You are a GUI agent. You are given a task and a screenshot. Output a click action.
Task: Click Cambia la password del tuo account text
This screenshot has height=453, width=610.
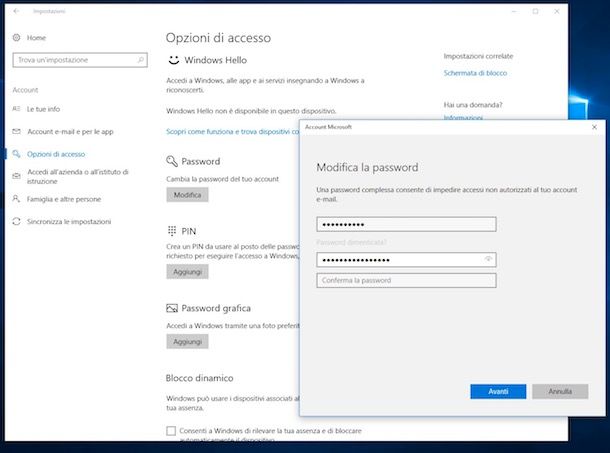222,179
